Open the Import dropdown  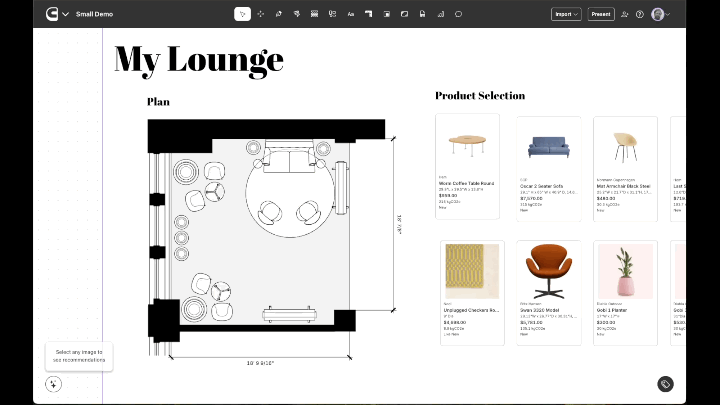(565, 14)
